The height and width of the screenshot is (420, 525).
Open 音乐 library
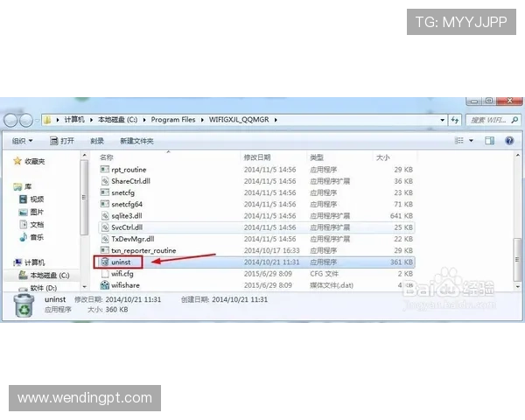31,237
